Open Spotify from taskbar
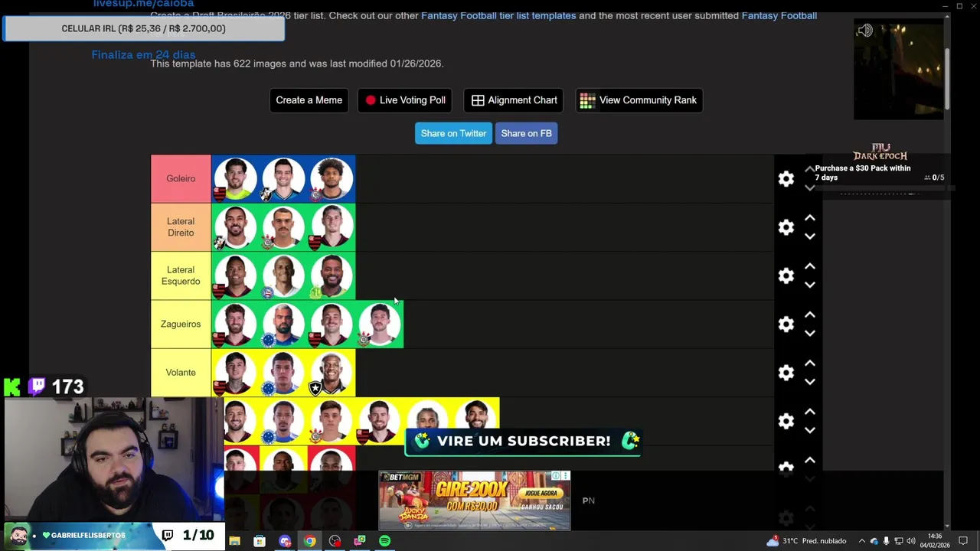The height and width of the screenshot is (551, 980). [x=384, y=541]
